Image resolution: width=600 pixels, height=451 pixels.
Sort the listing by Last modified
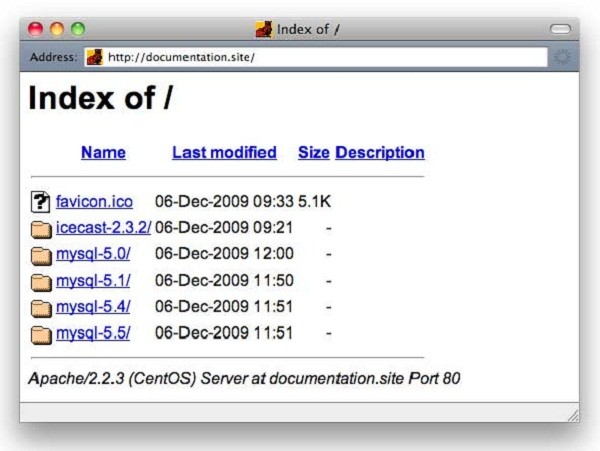[x=224, y=153]
